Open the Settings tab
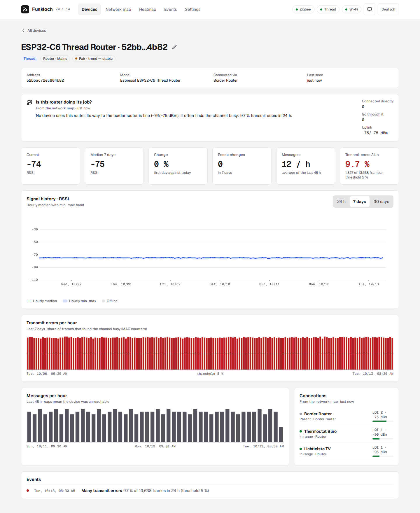420x513 pixels. coord(192,9)
